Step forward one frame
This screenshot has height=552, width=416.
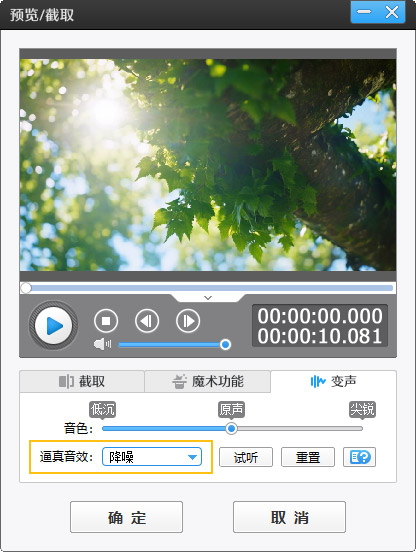point(188,321)
